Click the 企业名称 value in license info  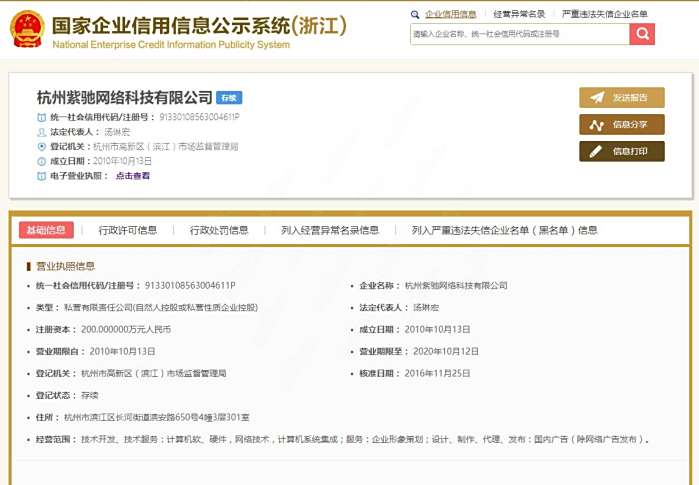click(456, 285)
